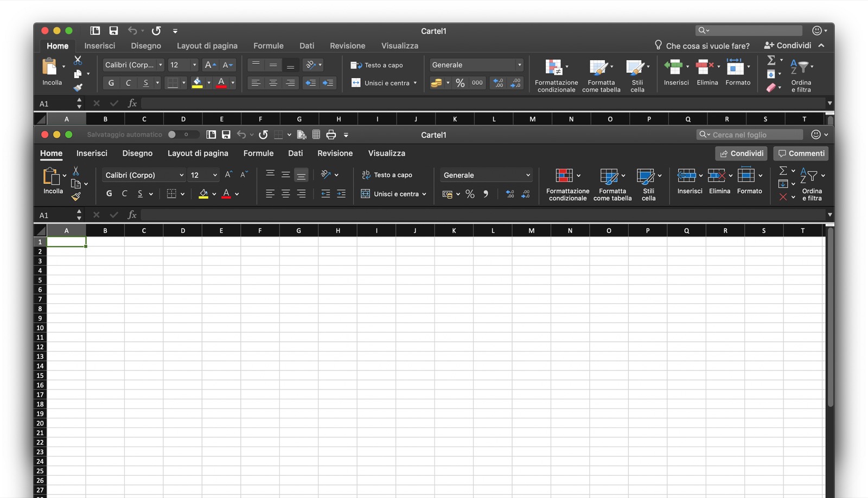Switch to the Formule tab in front window
868x498 pixels.
click(x=258, y=154)
